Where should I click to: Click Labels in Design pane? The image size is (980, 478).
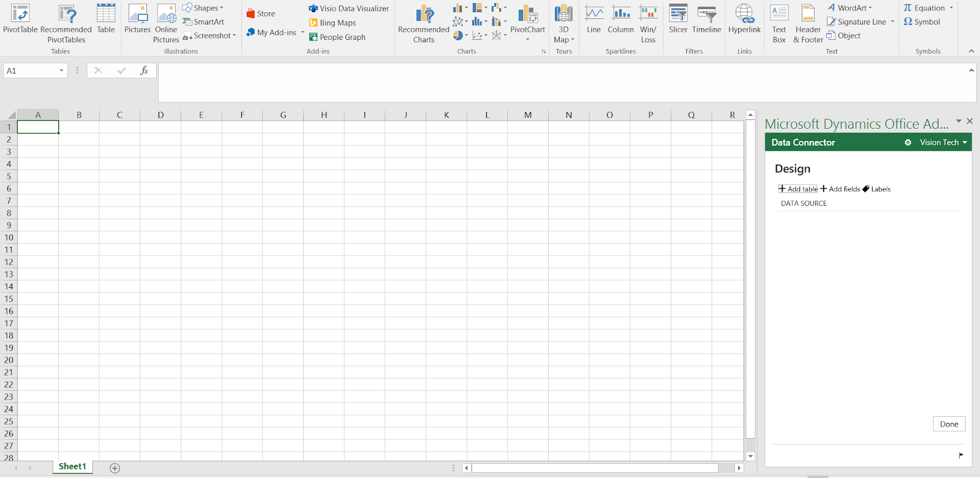click(876, 189)
